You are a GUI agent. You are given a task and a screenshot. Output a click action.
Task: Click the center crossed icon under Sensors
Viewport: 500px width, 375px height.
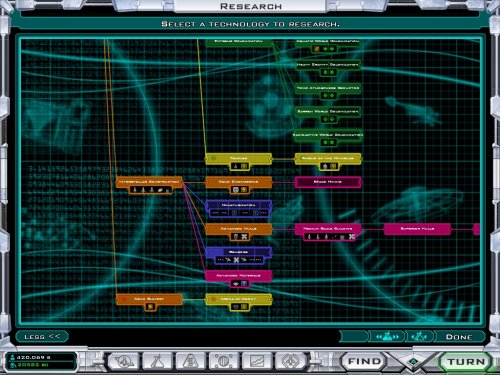click(x=236, y=260)
